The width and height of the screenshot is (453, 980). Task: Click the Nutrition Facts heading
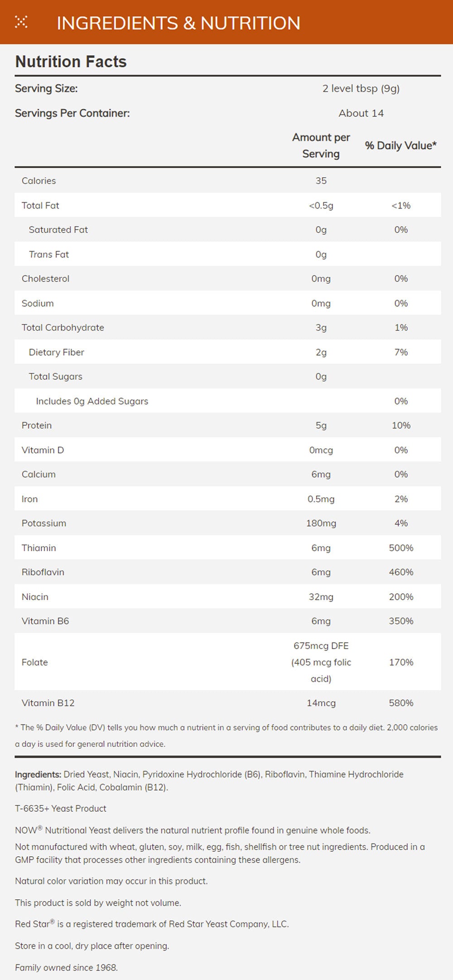(71, 62)
